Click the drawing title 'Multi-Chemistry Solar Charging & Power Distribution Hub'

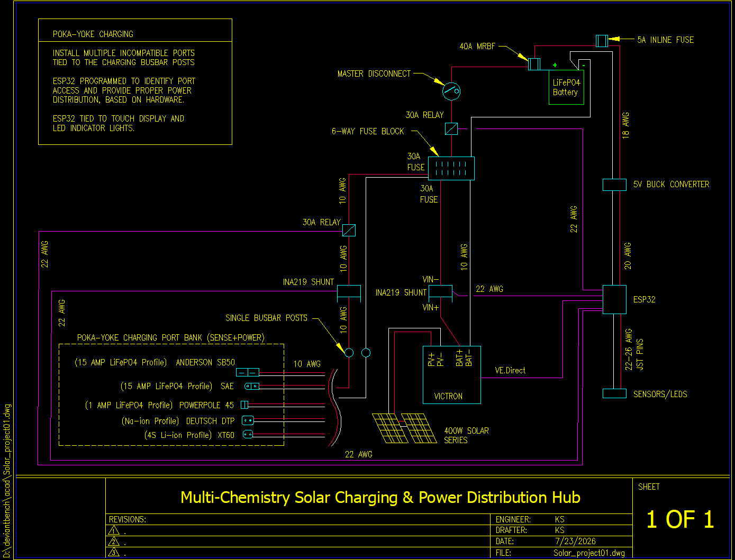coord(380,498)
